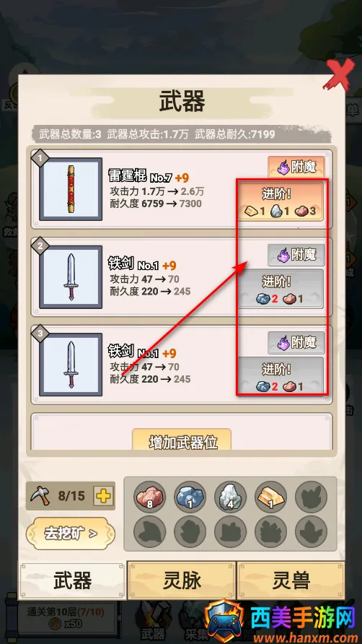Screen dimensions: 362x644
Task: Click 进阶 for the slot 3 iron sword
Action: tap(281, 376)
